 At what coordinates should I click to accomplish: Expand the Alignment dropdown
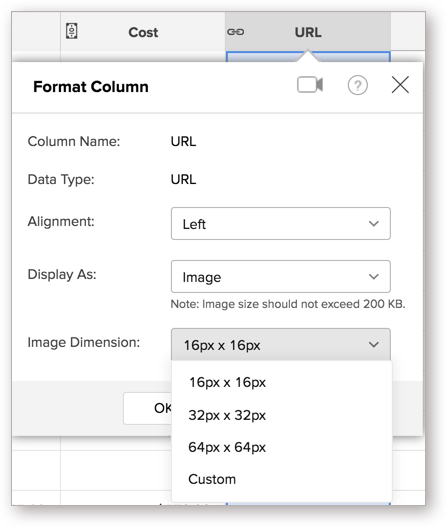tap(281, 224)
